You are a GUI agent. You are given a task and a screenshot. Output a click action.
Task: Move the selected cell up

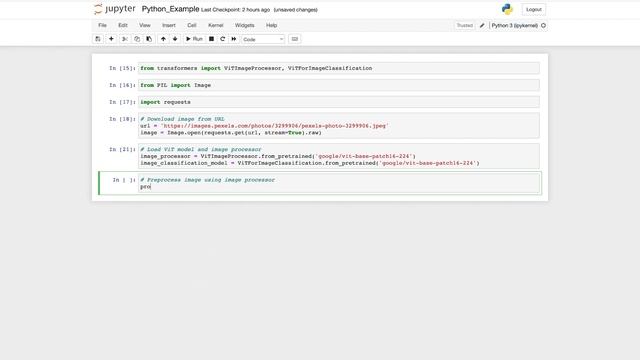click(163, 39)
